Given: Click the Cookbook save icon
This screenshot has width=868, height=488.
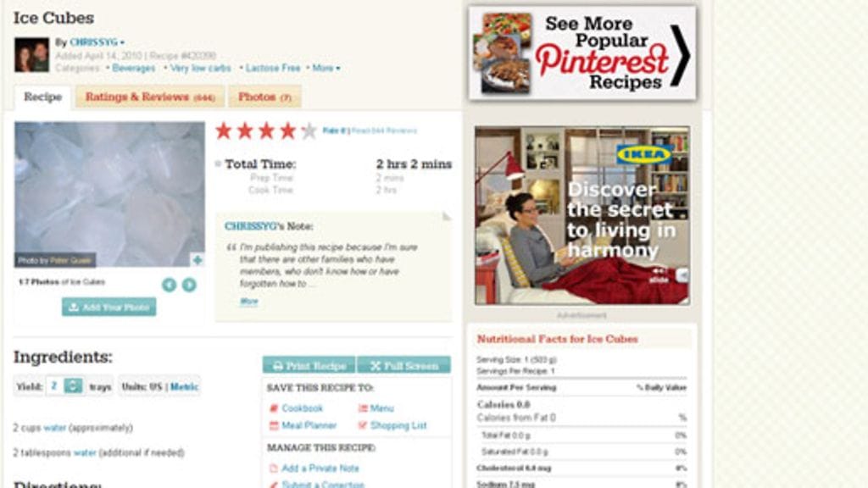Looking at the screenshot, I should [x=274, y=408].
